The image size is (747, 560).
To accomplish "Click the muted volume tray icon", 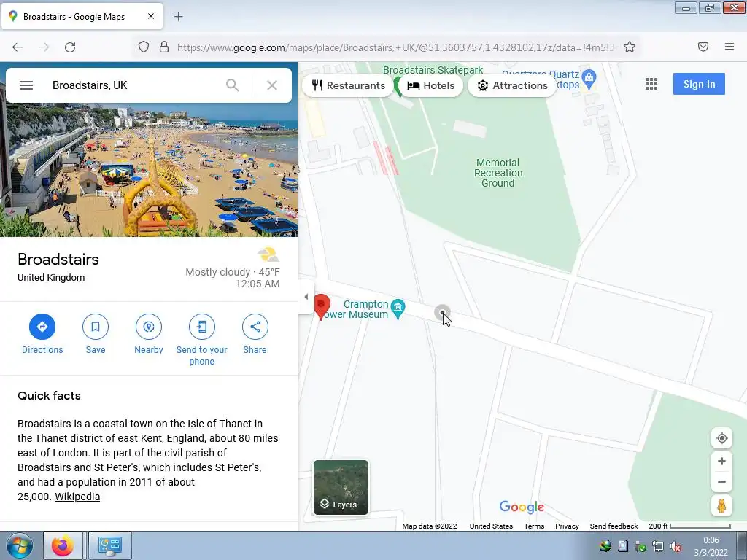I will pyautogui.click(x=675, y=546).
